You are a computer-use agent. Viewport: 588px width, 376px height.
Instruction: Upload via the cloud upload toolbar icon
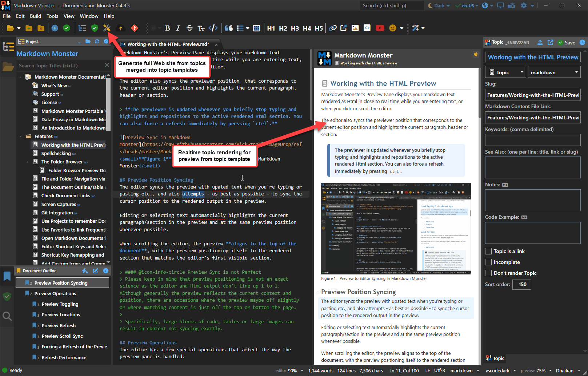[121, 28]
